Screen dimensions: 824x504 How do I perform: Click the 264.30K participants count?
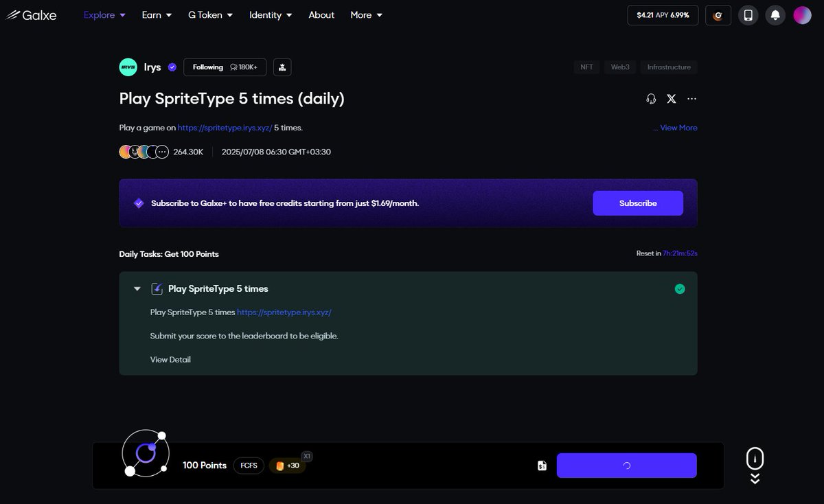188,152
